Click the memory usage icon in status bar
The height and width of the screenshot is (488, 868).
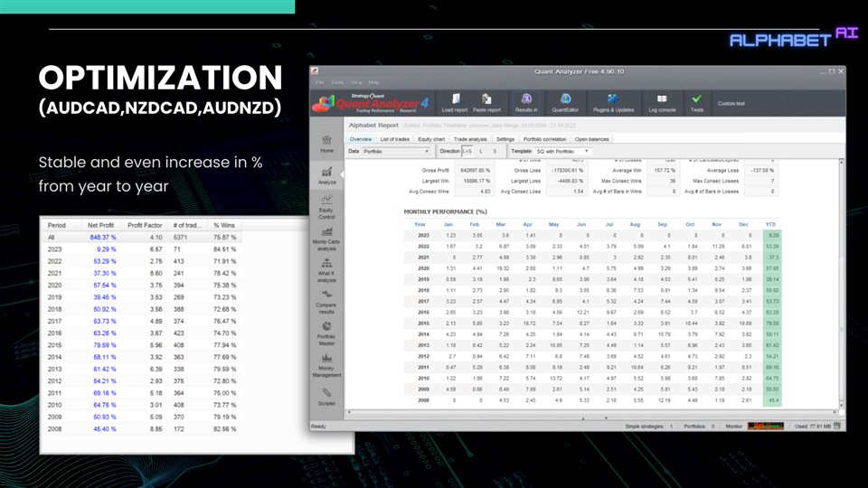(x=836, y=426)
